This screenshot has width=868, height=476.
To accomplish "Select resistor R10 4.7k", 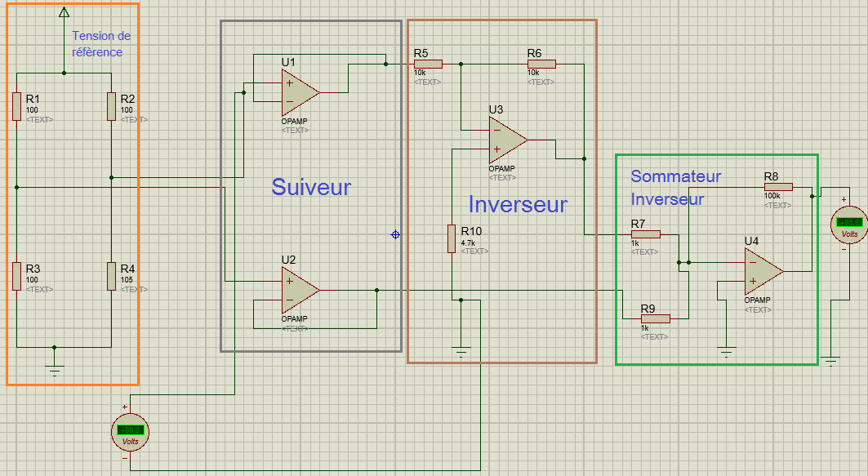I will [x=452, y=238].
